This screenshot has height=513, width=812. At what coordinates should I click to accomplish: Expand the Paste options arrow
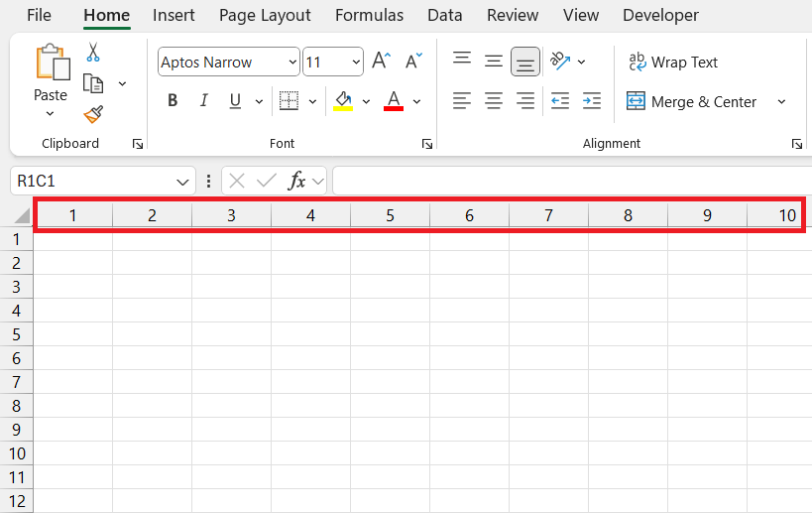pyautogui.click(x=50, y=113)
